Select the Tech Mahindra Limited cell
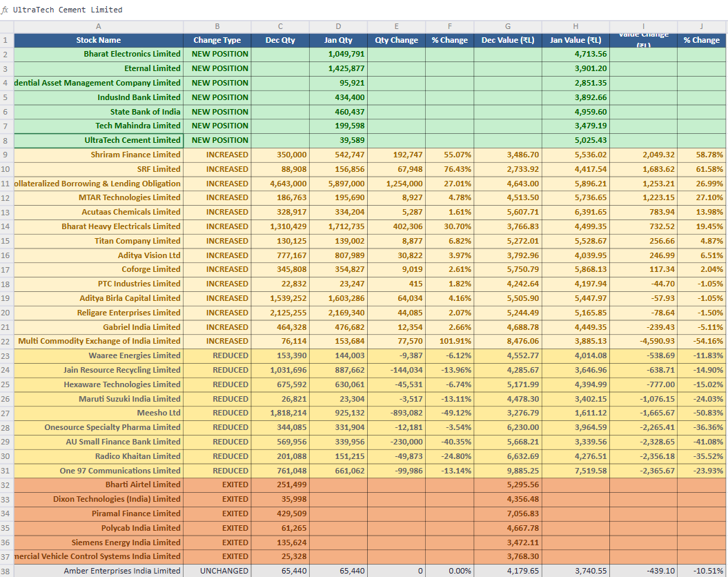Image resolution: width=728 pixels, height=577 pixels. (99, 126)
